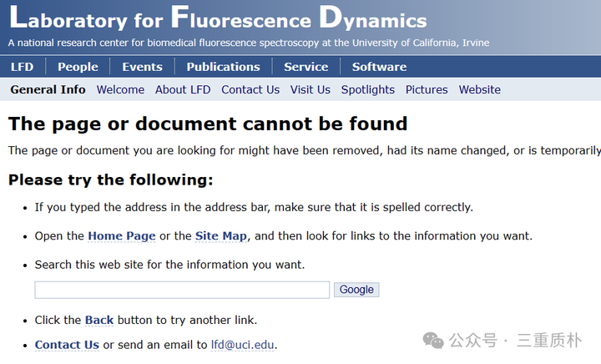Open the People menu
This screenshot has width=601, height=364.
pyautogui.click(x=78, y=67)
